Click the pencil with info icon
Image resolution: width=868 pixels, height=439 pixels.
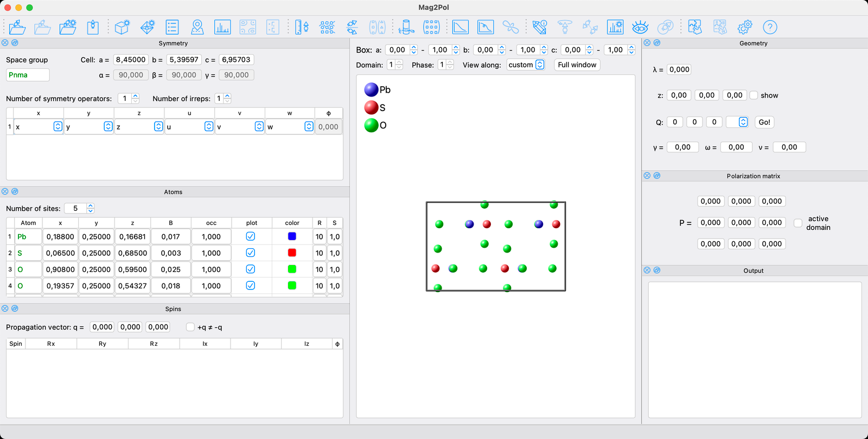[x=540, y=27]
